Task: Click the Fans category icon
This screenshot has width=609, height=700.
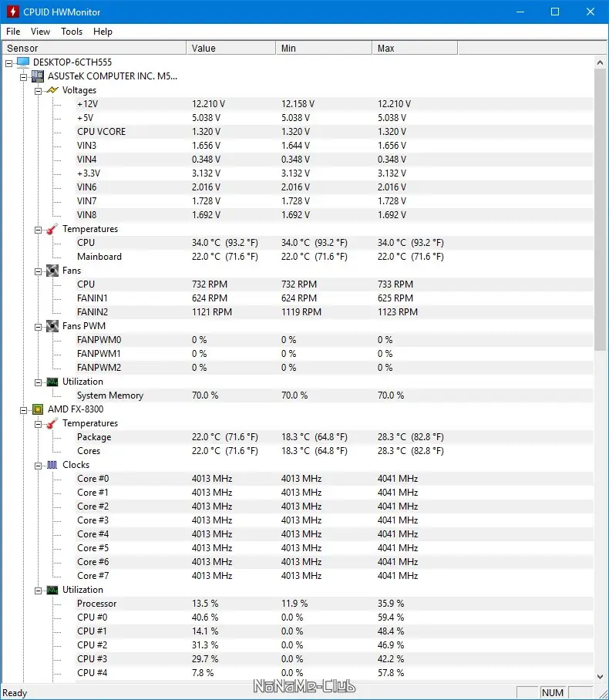Action: coord(52,271)
